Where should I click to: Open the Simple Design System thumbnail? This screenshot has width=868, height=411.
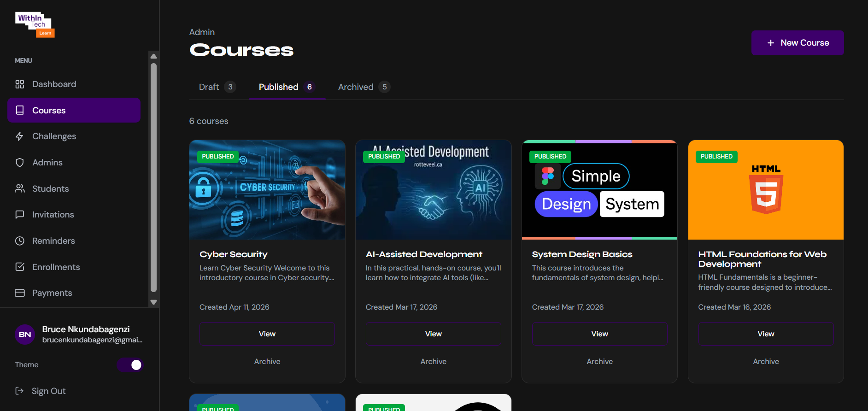600,190
